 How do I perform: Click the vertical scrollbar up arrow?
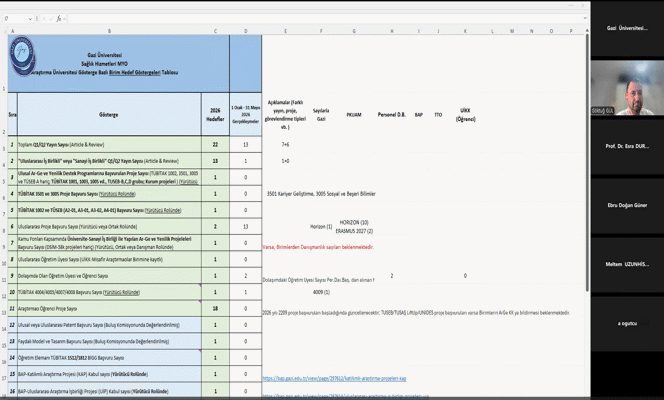pyautogui.click(x=587, y=31)
